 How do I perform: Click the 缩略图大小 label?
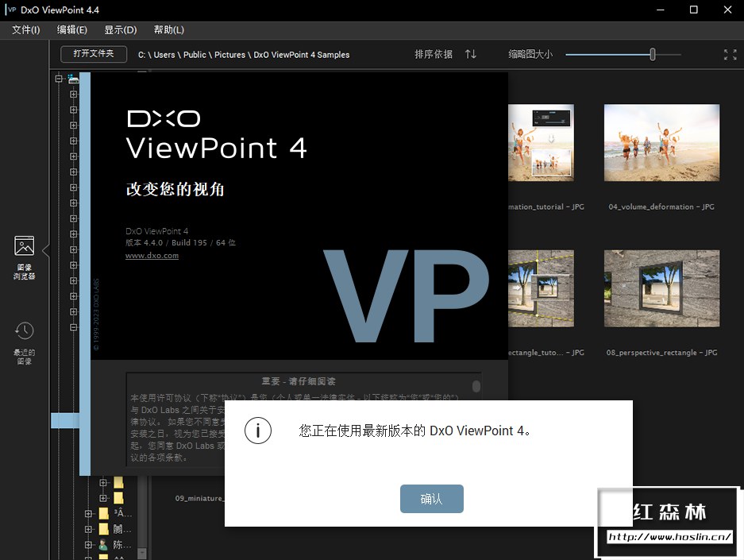pyautogui.click(x=530, y=54)
